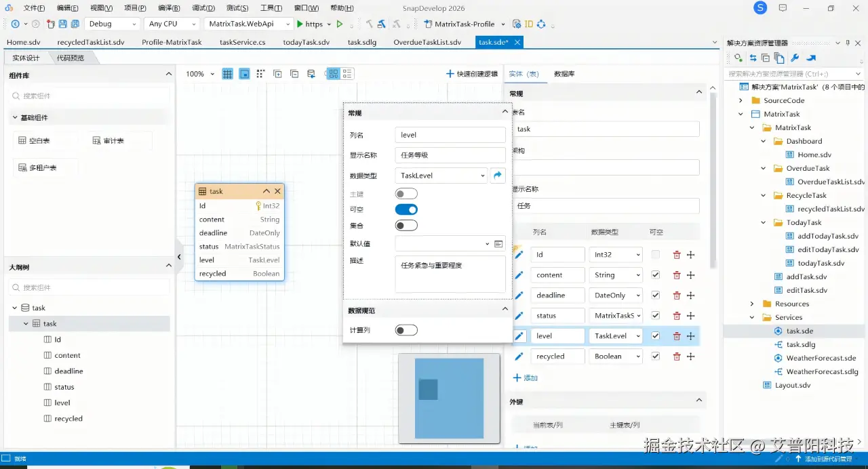Open the Boolean type dropdown for recycled
Viewport: 868px width, 469px height.
[616, 356]
